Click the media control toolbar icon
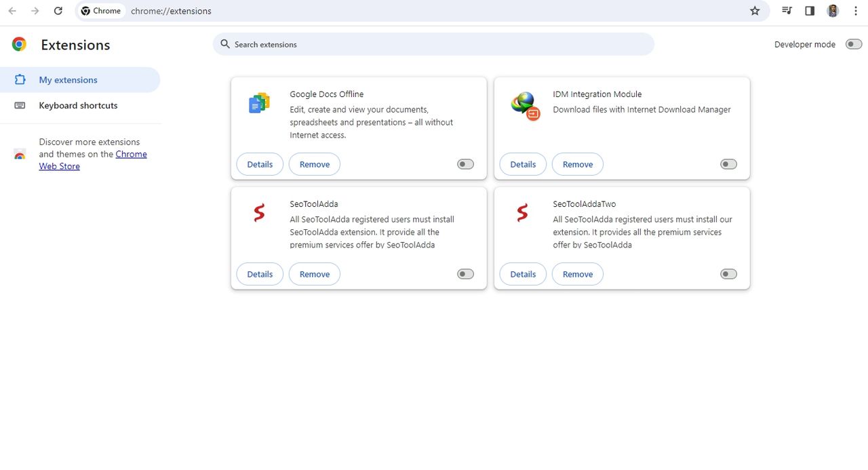Screen dimensions: 868x470 [x=787, y=11]
